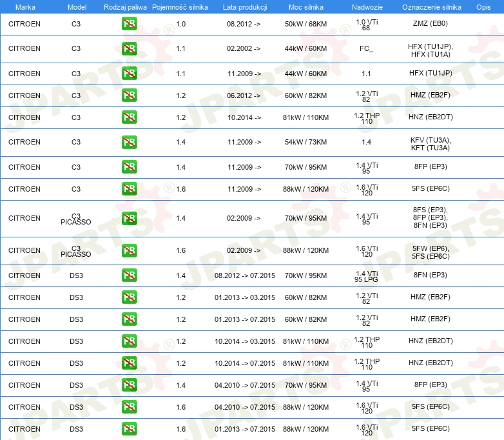The height and width of the screenshot is (440, 504).
Task: Click fuel icon for C3 Picasso 1.6
Action: [129, 250]
